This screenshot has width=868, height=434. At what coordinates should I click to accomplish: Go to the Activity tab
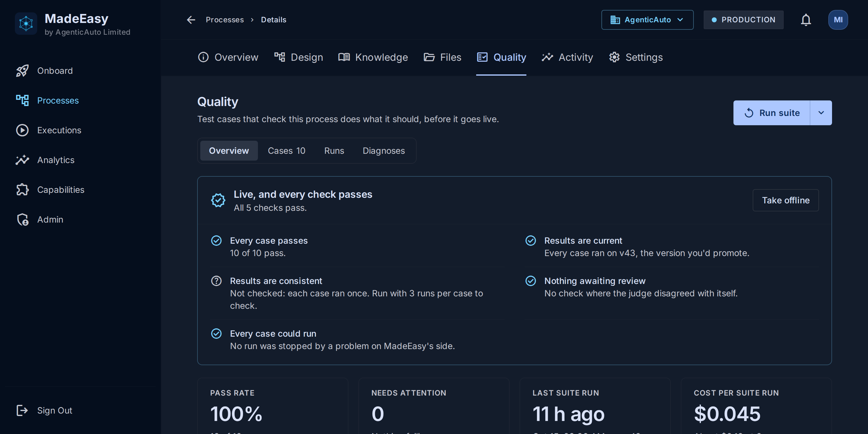click(x=567, y=57)
